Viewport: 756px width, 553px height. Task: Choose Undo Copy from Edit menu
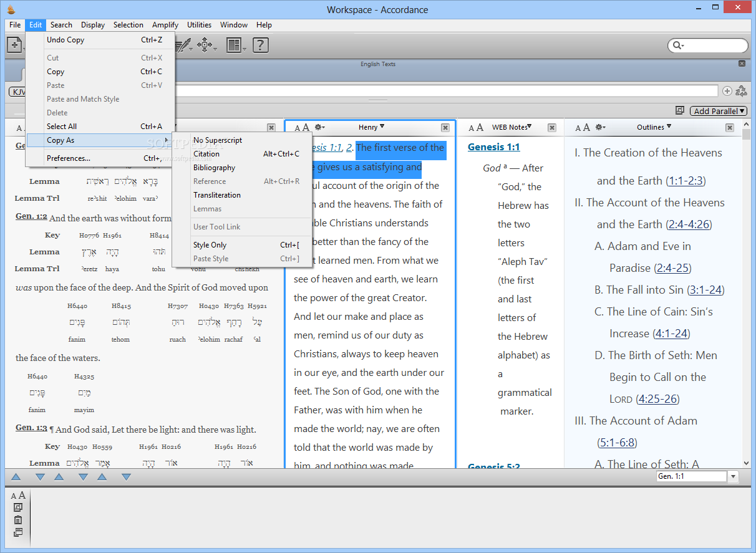pyautogui.click(x=100, y=40)
